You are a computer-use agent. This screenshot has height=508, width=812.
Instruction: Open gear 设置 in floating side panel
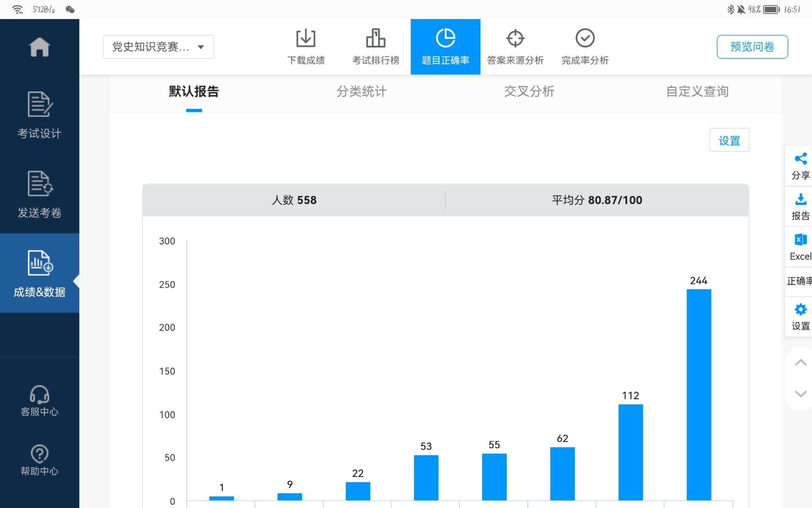800,316
